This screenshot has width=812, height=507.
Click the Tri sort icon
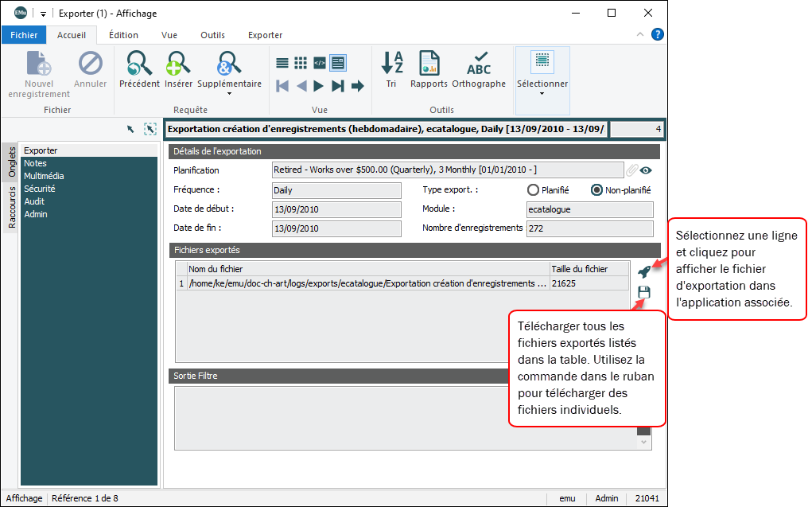tap(391, 64)
